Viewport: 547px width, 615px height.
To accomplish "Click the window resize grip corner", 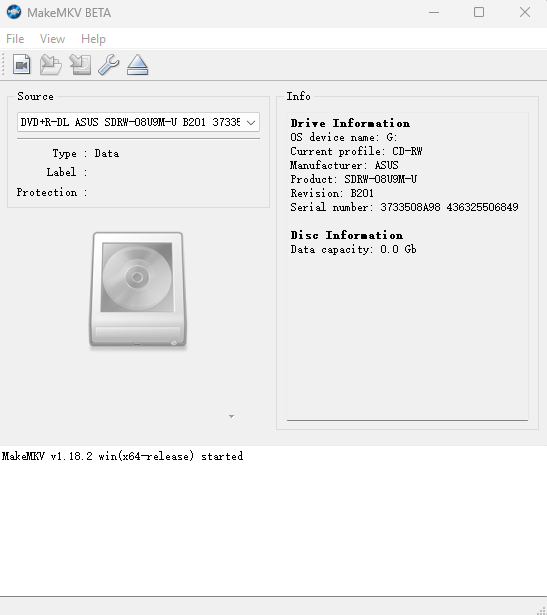I will [542, 610].
